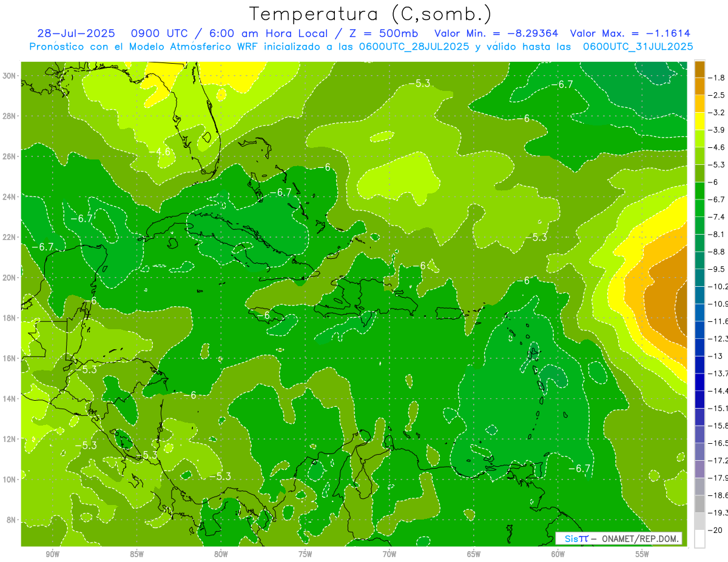
Task: Click the "20N" latitude label
Action: 10,277
